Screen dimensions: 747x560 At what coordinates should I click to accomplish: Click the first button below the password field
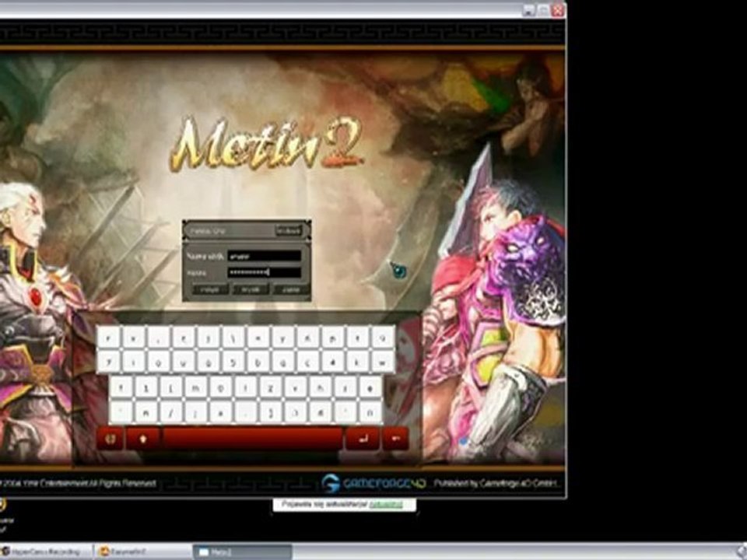(x=210, y=289)
